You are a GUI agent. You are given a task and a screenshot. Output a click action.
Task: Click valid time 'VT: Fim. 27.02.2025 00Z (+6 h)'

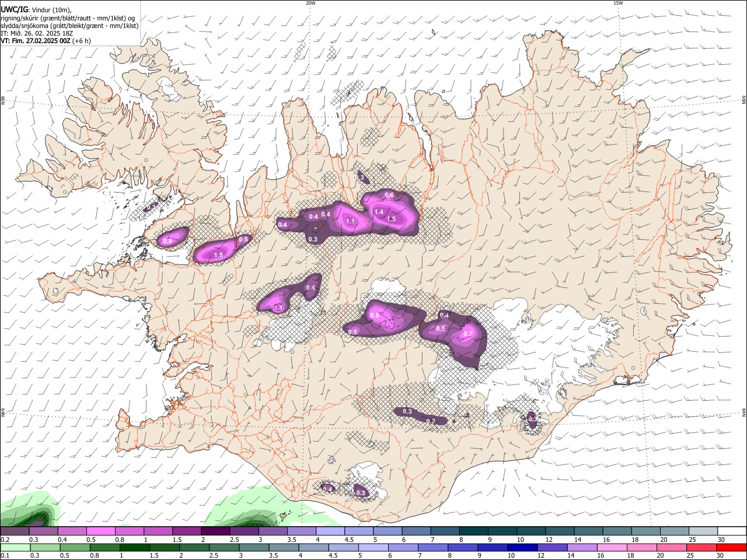[x=46, y=41]
